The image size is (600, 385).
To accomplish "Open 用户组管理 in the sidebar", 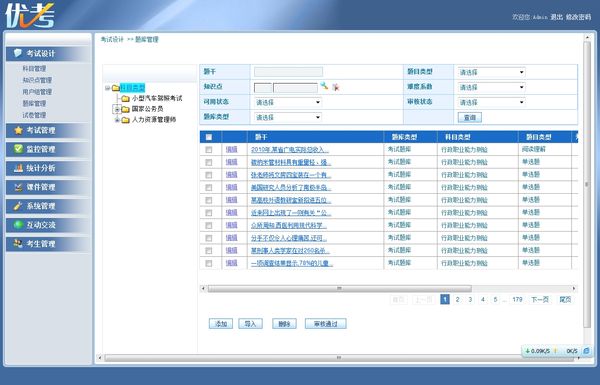I will pyautogui.click(x=37, y=92).
